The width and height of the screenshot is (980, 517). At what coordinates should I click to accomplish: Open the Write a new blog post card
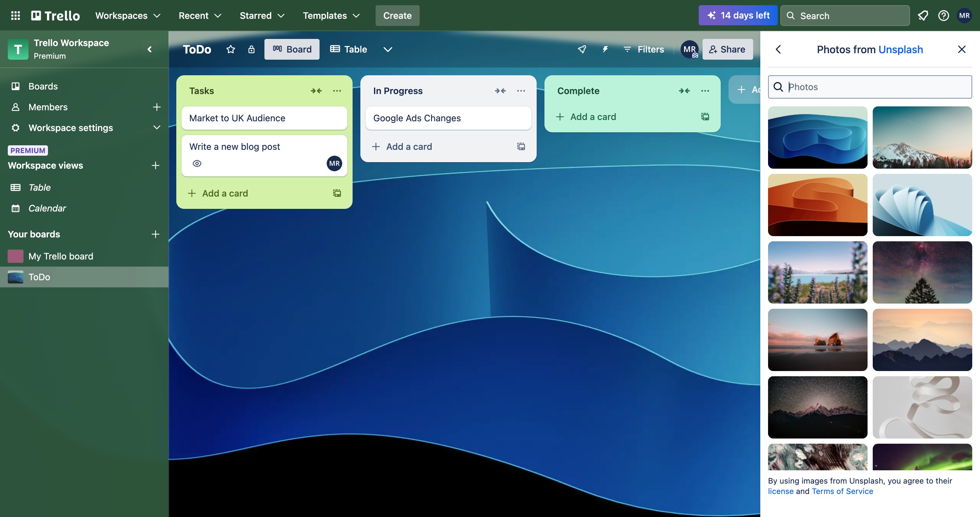264,155
